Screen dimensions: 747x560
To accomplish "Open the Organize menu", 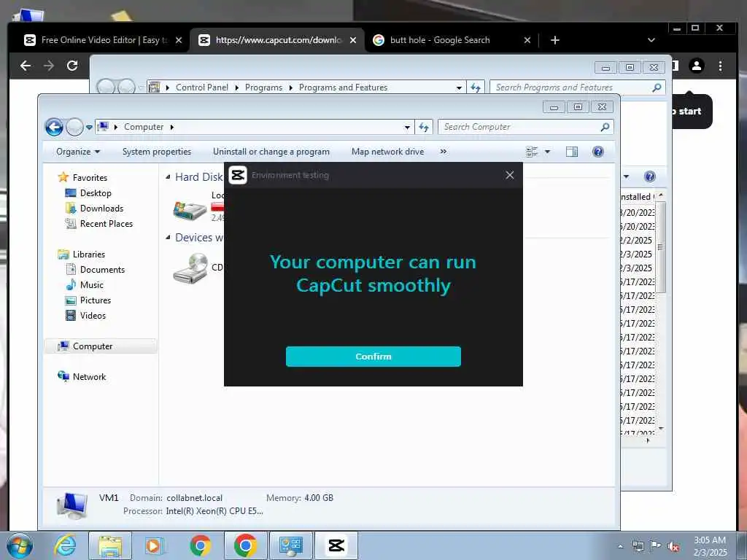I will tap(78, 152).
